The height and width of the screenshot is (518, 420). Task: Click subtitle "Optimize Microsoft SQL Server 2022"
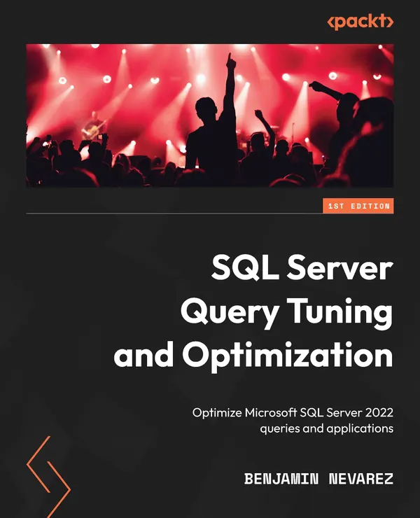[x=293, y=413]
